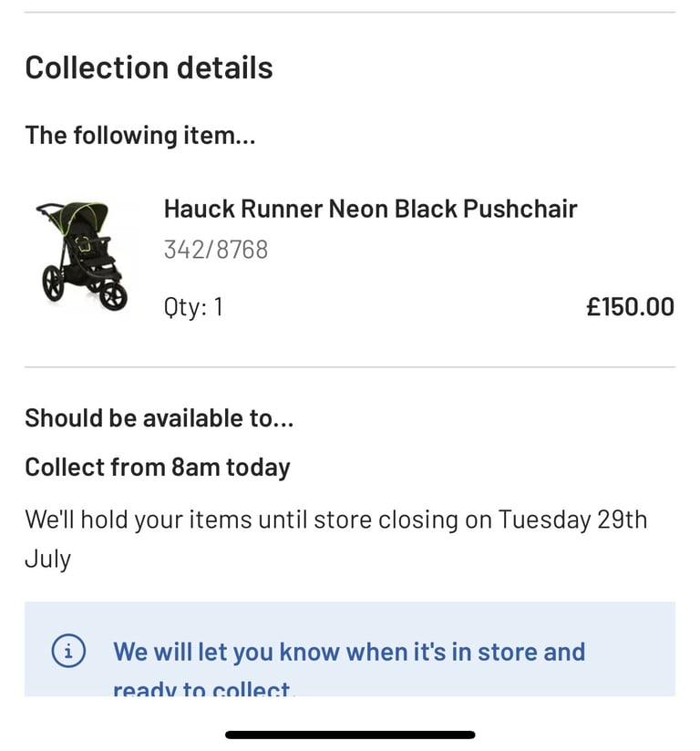This screenshot has height=751, width=700.
Task: Open Hauck Runner Neon Black Pushchair title
Action: click(370, 209)
